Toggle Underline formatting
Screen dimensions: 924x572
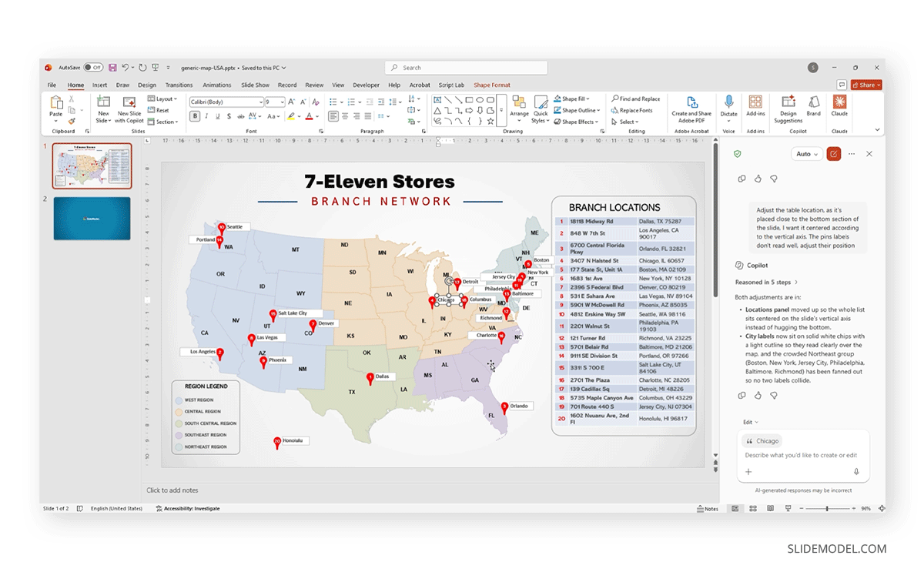(x=217, y=116)
